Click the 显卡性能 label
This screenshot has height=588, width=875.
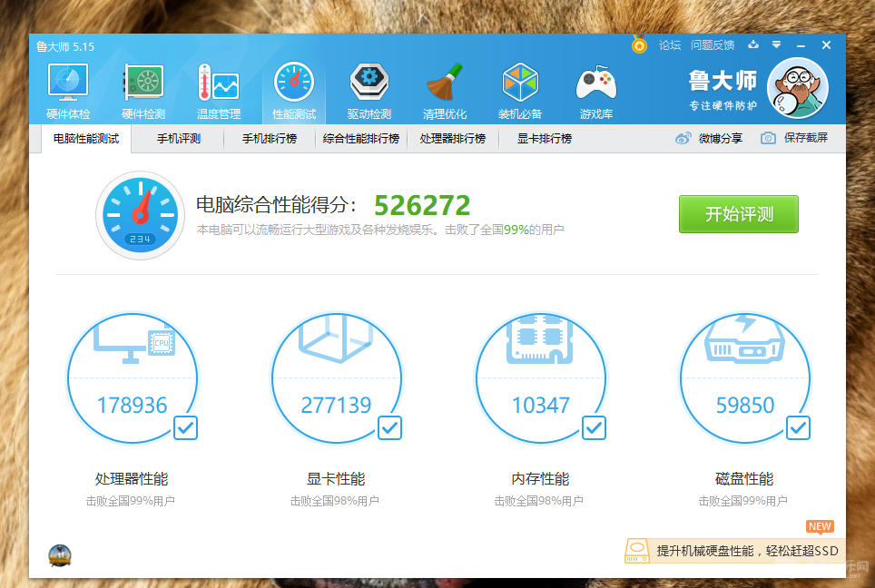click(336, 478)
